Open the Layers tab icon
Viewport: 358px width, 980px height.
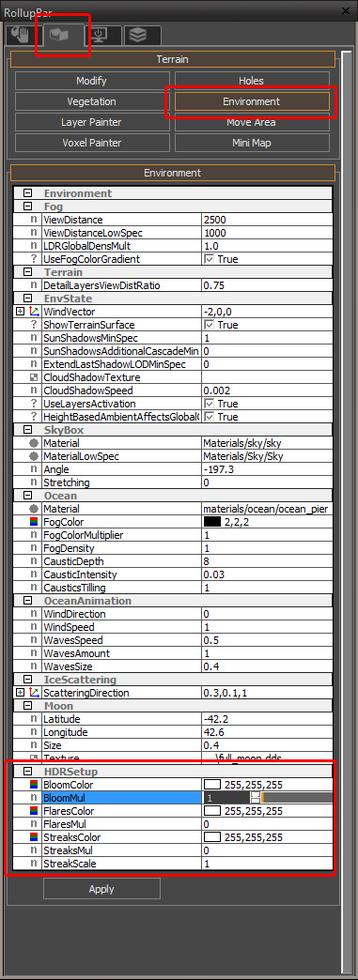[142, 35]
